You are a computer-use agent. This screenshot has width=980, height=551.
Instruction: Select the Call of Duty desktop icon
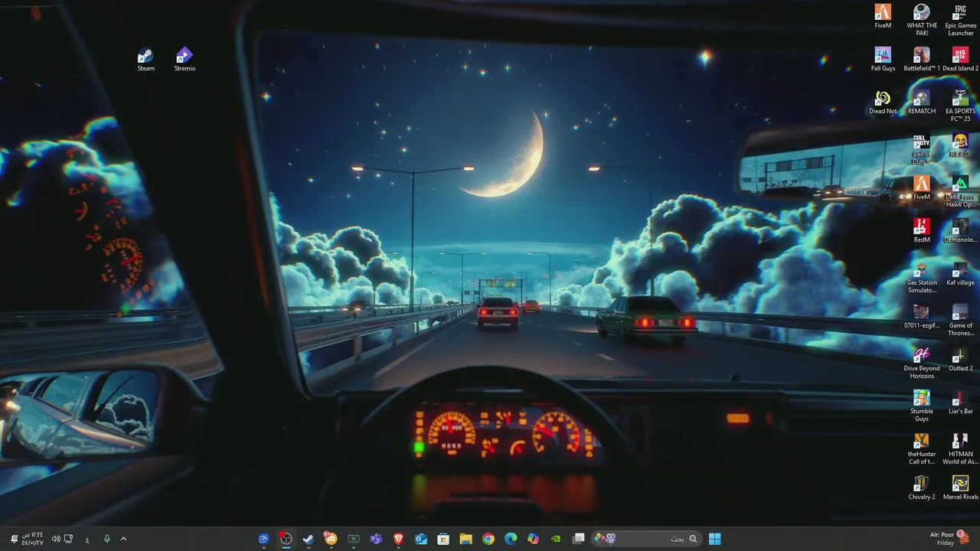coord(922,148)
